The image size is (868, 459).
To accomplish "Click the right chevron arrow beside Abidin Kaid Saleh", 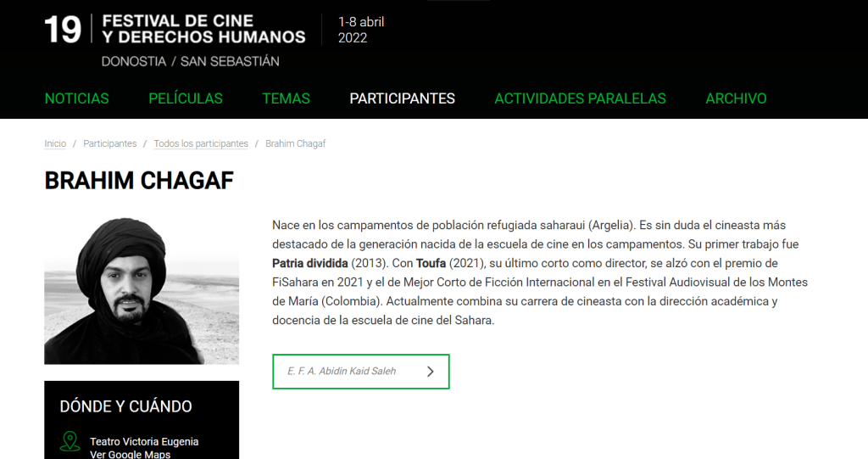I will tap(431, 371).
